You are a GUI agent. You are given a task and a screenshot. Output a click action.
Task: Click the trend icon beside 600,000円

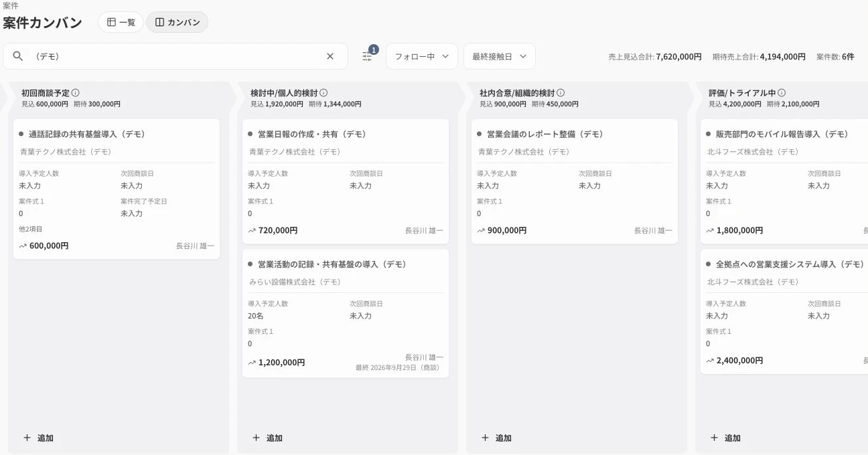click(23, 246)
